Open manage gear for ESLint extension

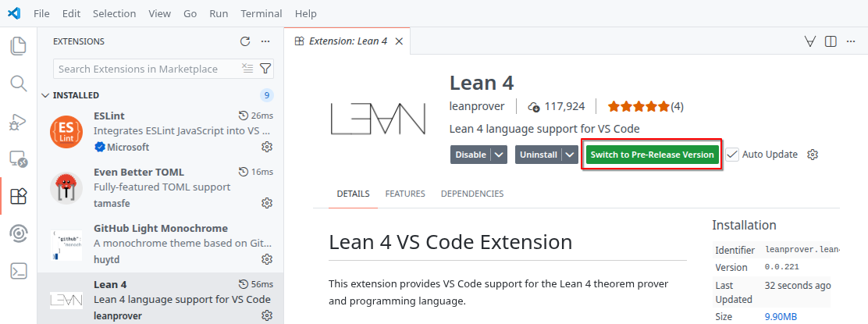[266, 147]
